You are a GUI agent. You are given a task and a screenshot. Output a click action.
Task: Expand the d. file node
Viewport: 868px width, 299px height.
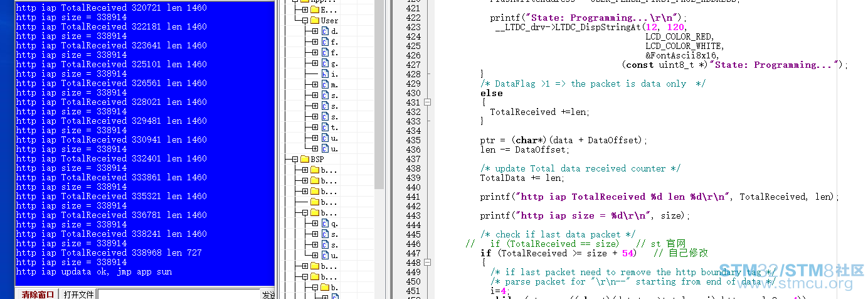pyautogui.click(x=315, y=31)
